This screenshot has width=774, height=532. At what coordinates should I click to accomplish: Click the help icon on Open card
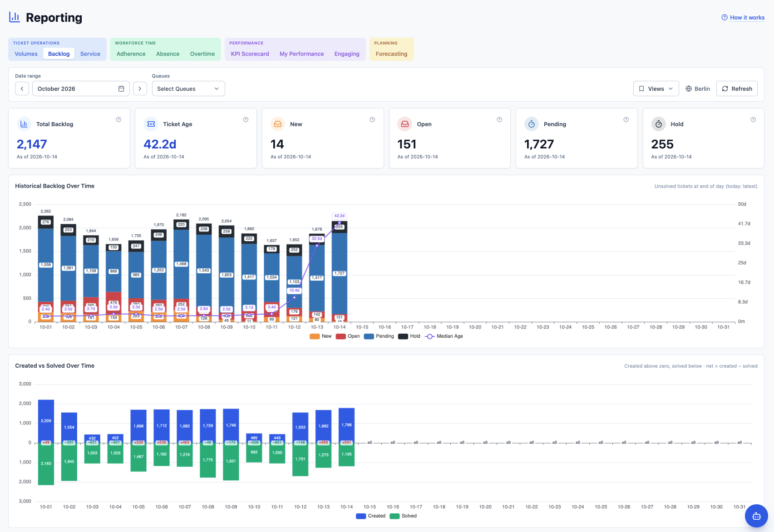499,120
